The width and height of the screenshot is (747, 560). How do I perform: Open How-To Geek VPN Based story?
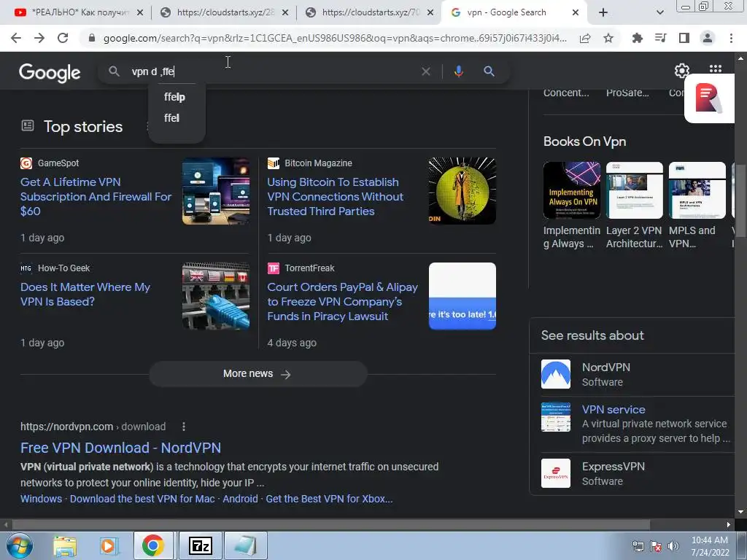pos(85,295)
